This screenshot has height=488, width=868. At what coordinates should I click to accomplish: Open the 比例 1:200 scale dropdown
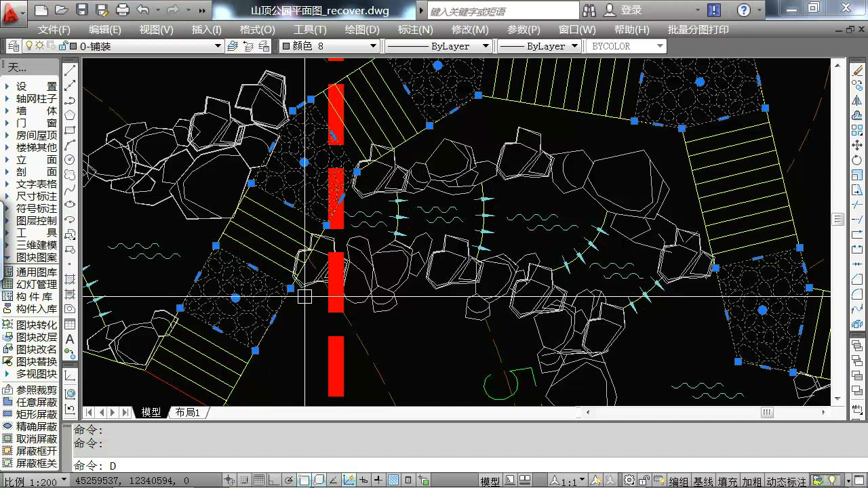pyautogui.click(x=35, y=481)
